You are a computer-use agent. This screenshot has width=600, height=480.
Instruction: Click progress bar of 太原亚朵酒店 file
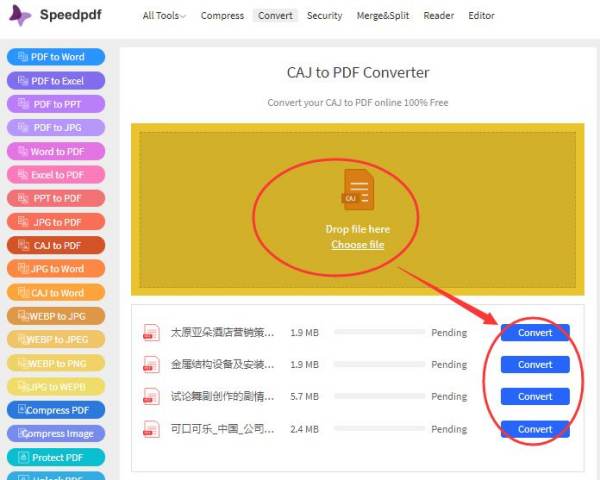pos(379,332)
